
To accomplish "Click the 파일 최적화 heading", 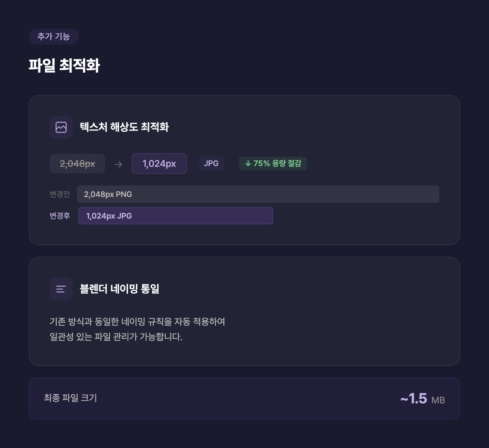I will pos(64,65).
